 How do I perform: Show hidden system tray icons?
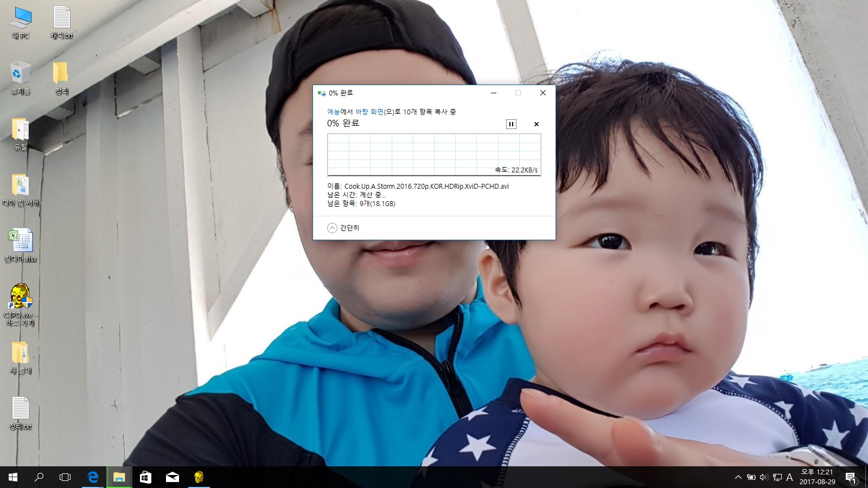tap(738, 477)
